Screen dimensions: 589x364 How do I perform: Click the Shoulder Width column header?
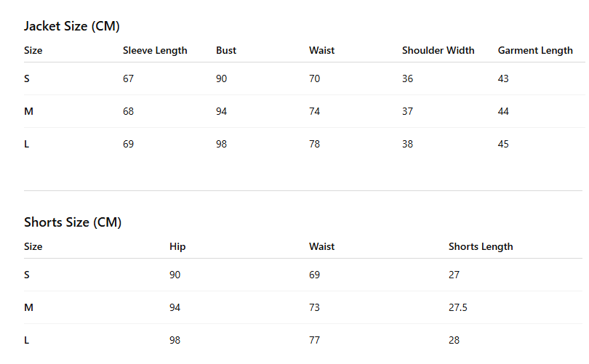pos(438,50)
